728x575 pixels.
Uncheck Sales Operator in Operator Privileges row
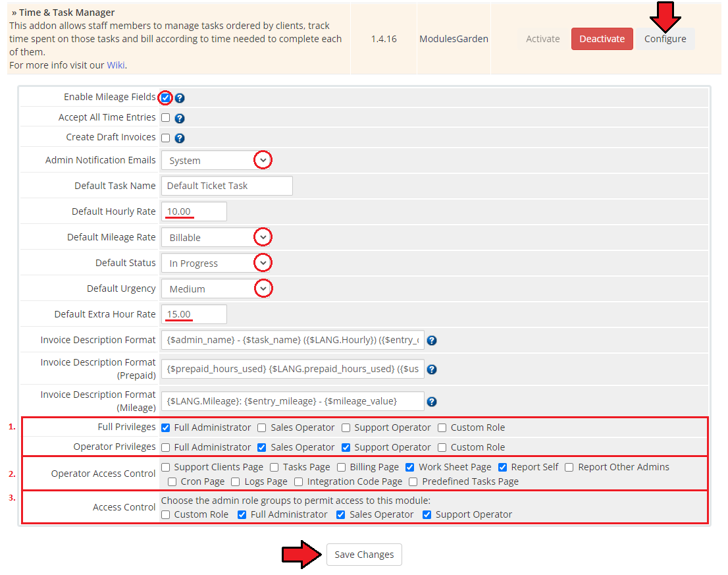click(262, 447)
